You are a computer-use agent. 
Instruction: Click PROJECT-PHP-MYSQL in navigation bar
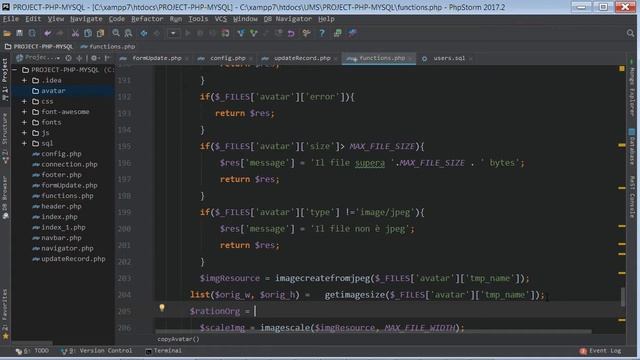coord(39,47)
